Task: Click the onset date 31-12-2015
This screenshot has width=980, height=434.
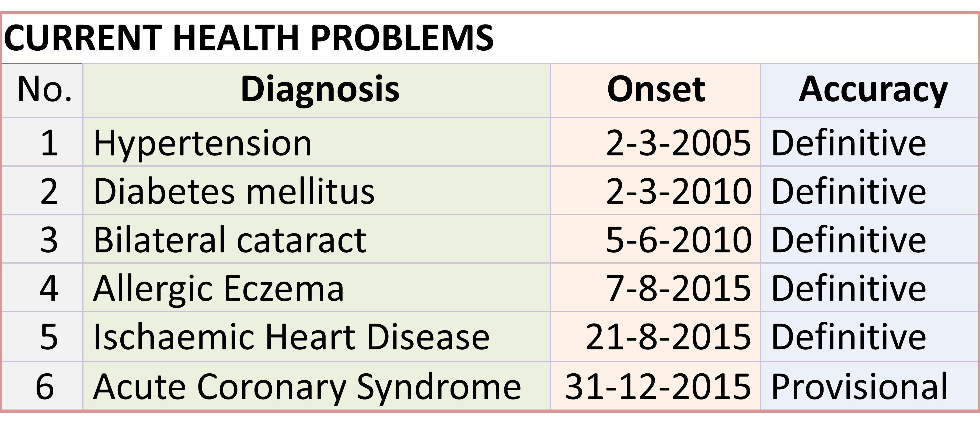Action: point(658,386)
